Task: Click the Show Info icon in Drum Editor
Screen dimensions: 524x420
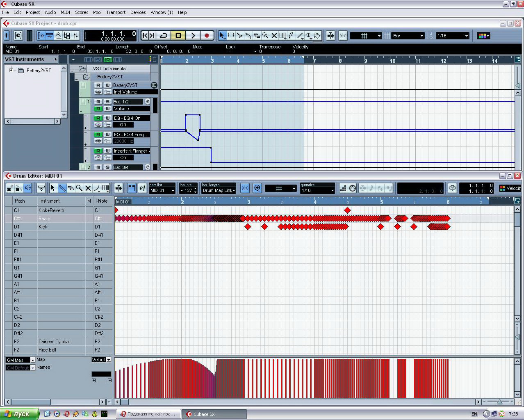Action: [x=41, y=188]
